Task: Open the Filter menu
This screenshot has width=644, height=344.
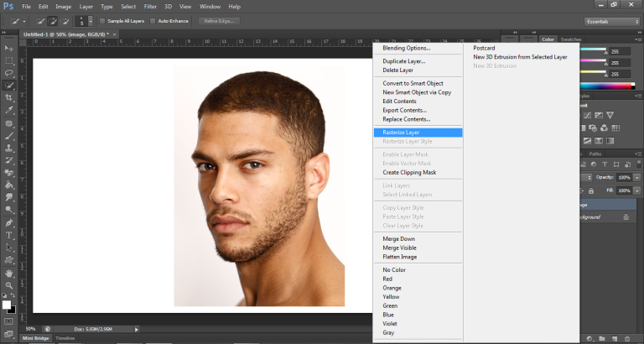Action: pyautogui.click(x=150, y=6)
